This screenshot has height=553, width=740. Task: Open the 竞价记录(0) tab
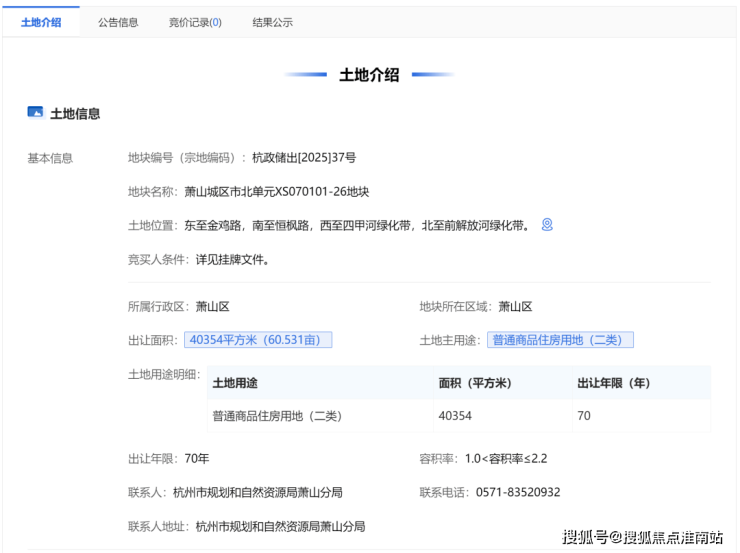pos(195,22)
